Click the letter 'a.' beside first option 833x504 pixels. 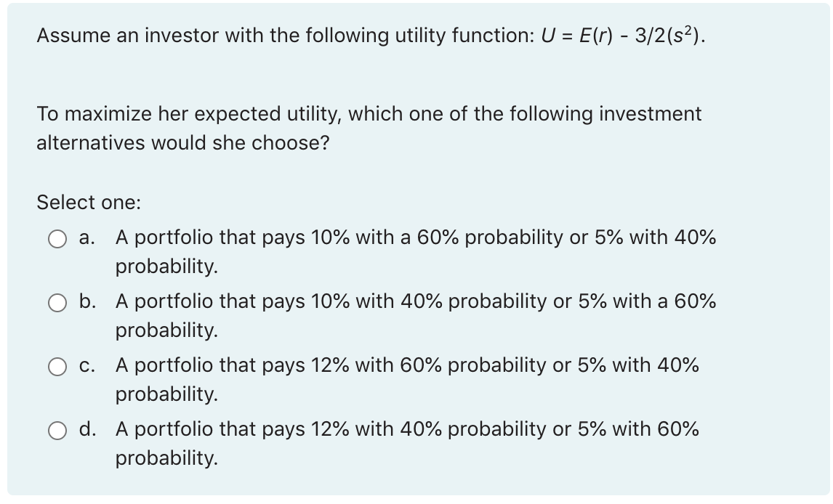click(86, 237)
